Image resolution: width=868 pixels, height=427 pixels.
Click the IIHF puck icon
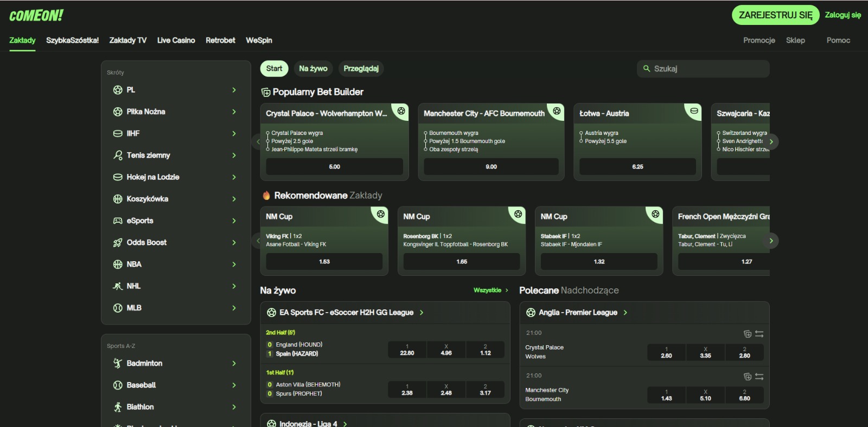coord(118,133)
